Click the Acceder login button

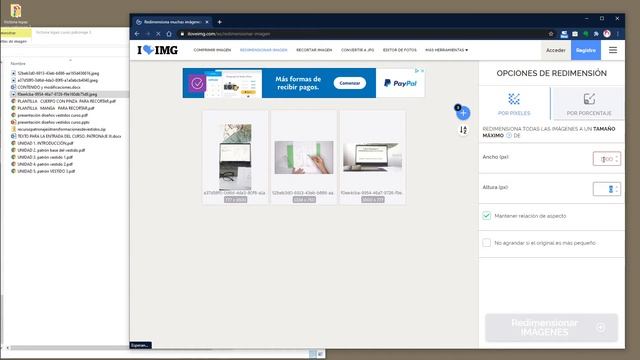[556, 50]
